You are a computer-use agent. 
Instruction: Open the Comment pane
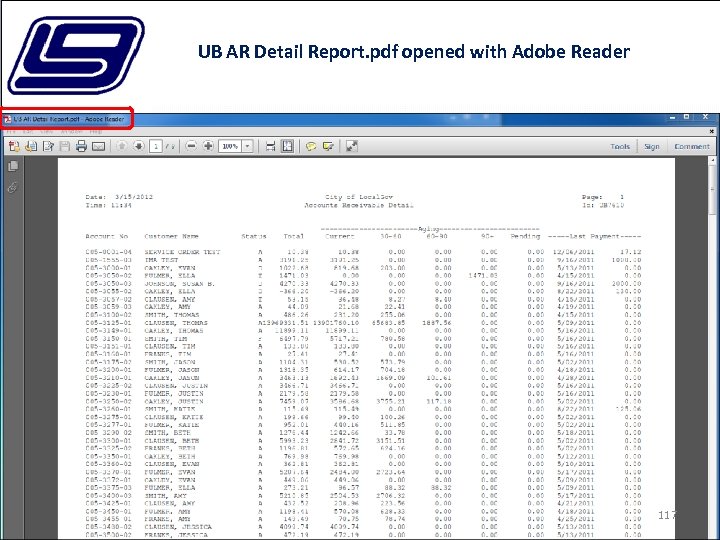[692, 146]
